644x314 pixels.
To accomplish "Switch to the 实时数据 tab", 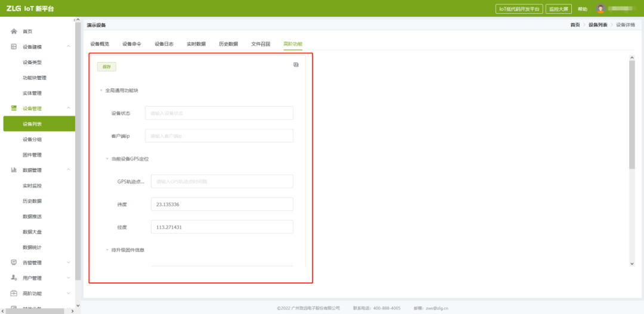I will coord(196,44).
